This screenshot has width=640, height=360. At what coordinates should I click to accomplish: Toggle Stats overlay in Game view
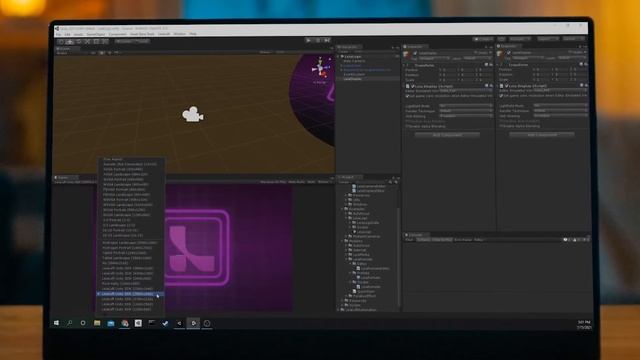point(311,182)
